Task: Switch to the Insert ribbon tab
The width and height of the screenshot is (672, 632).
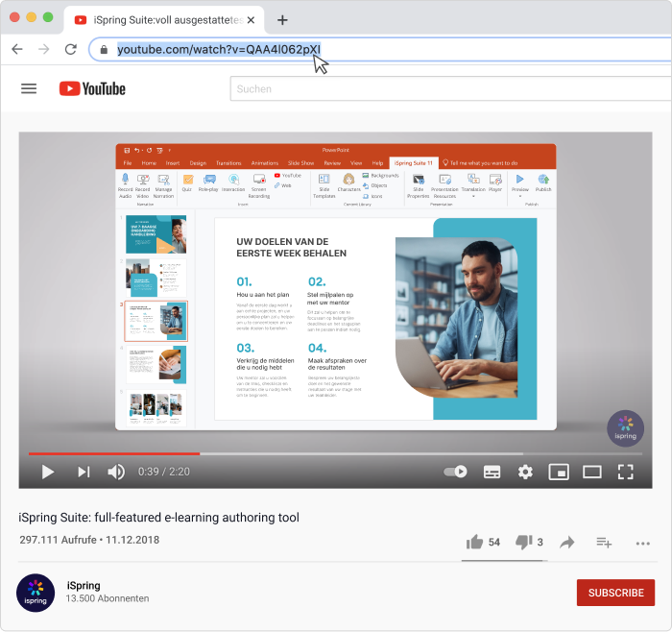Action: coord(172,163)
